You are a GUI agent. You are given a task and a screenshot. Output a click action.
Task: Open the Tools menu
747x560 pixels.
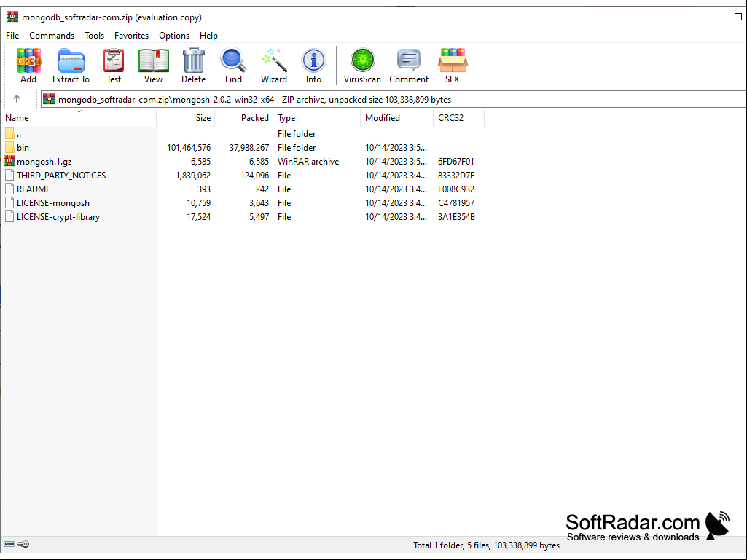[x=94, y=36]
